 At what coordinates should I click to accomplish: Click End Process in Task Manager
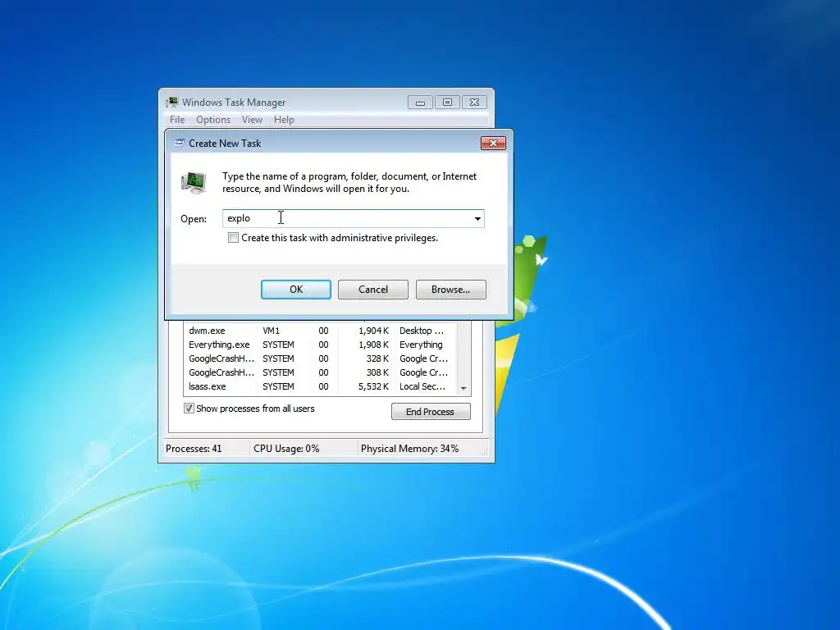coord(431,412)
